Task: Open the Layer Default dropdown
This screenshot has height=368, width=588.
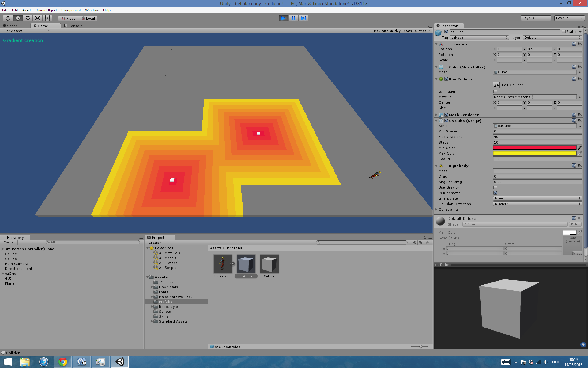Action: click(552, 38)
